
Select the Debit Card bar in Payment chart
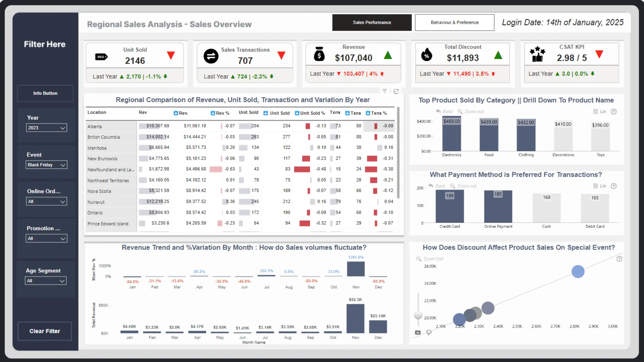click(x=595, y=208)
